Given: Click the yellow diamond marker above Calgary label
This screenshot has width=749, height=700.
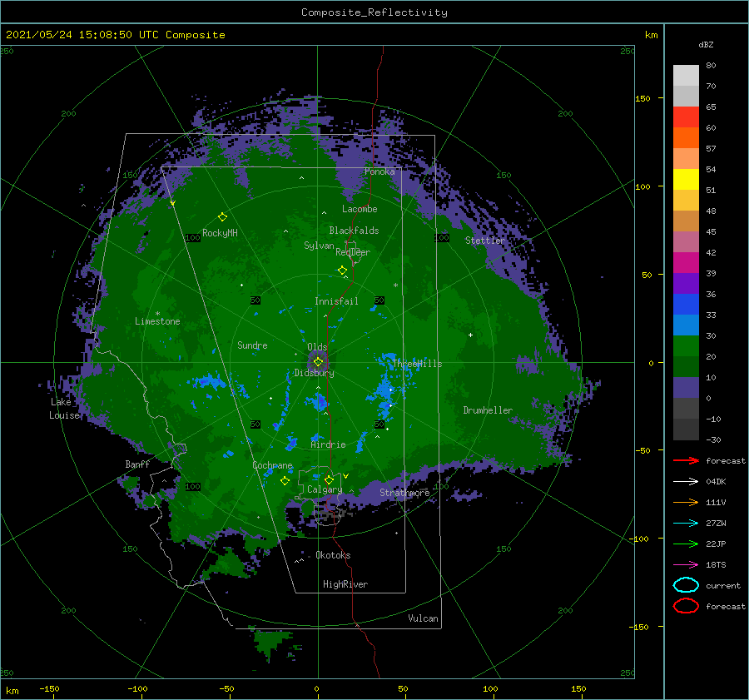Looking at the screenshot, I should 329,479.
